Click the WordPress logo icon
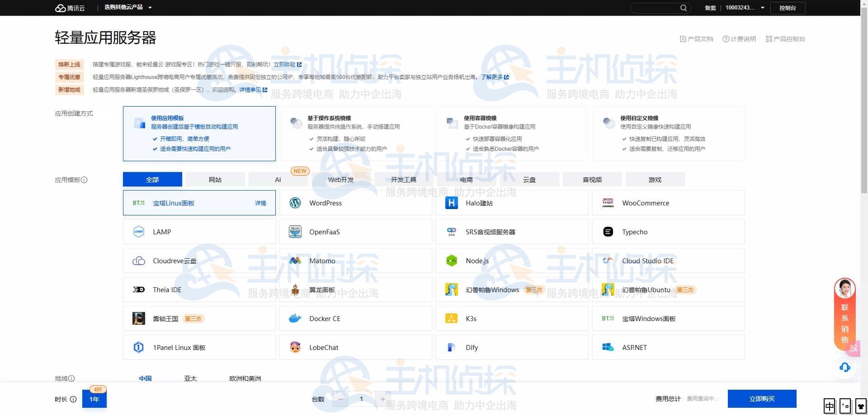This screenshot has width=868, height=415. point(295,203)
